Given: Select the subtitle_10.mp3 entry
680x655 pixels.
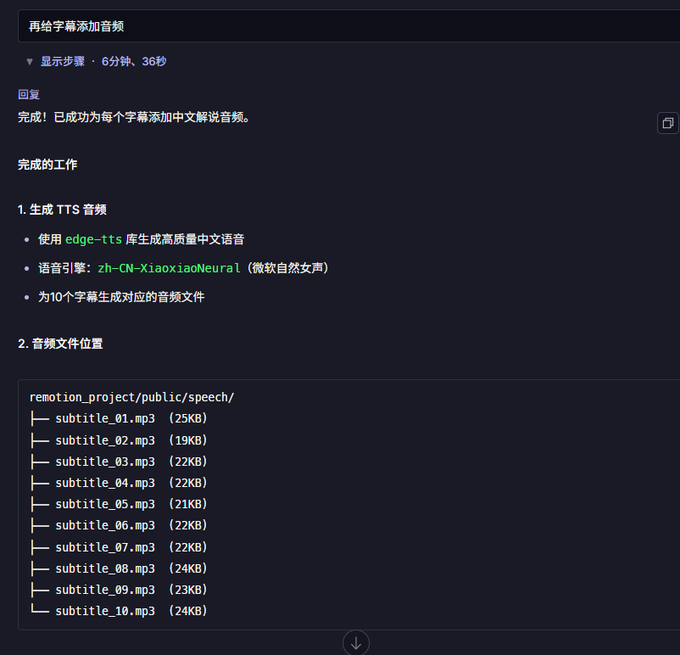Looking at the screenshot, I should tap(105, 611).
